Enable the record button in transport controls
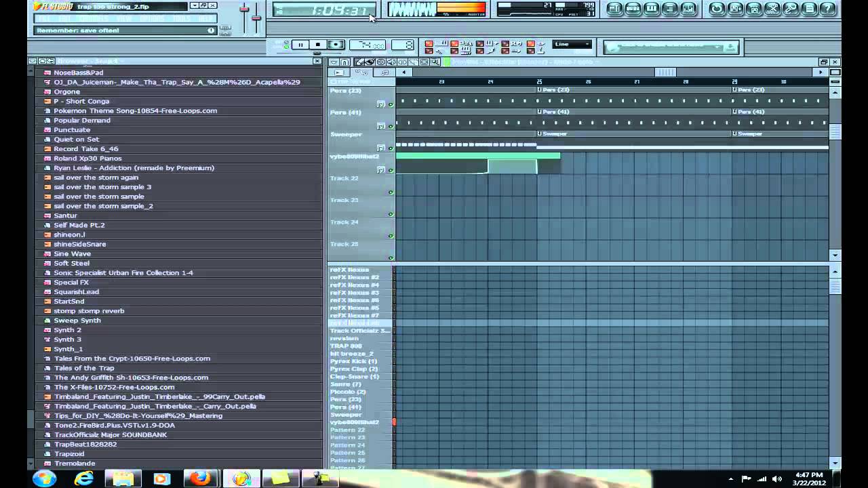Image resolution: width=868 pixels, height=488 pixels. coord(335,45)
